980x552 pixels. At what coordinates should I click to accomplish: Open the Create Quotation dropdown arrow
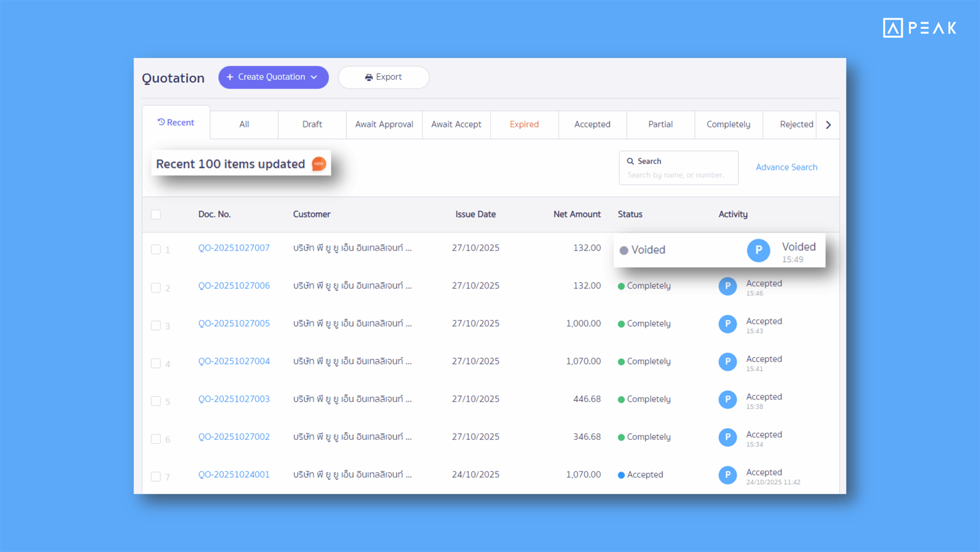tap(314, 77)
